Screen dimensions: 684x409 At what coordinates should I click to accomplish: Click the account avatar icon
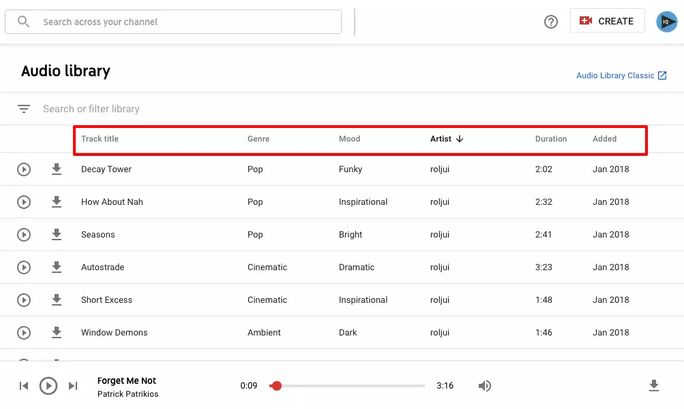tap(666, 22)
